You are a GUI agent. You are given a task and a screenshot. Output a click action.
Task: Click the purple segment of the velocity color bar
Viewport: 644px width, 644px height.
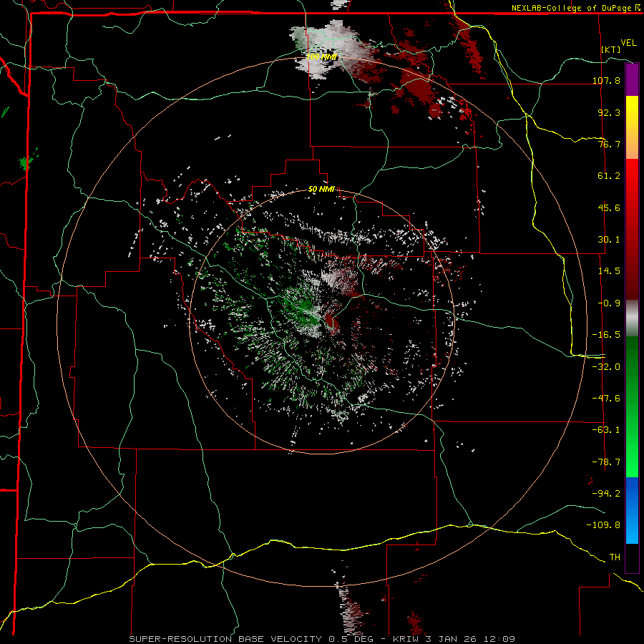coord(632,80)
